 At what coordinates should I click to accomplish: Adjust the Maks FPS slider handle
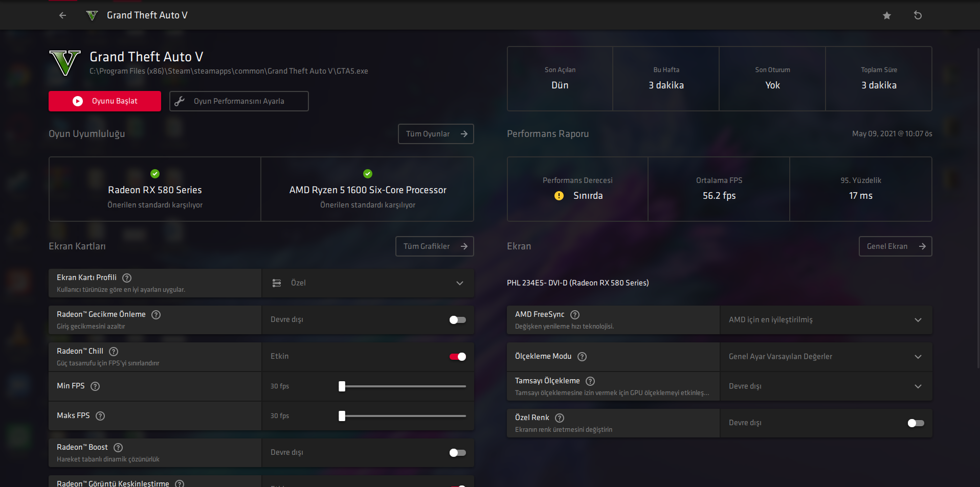pyautogui.click(x=342, y=416)
